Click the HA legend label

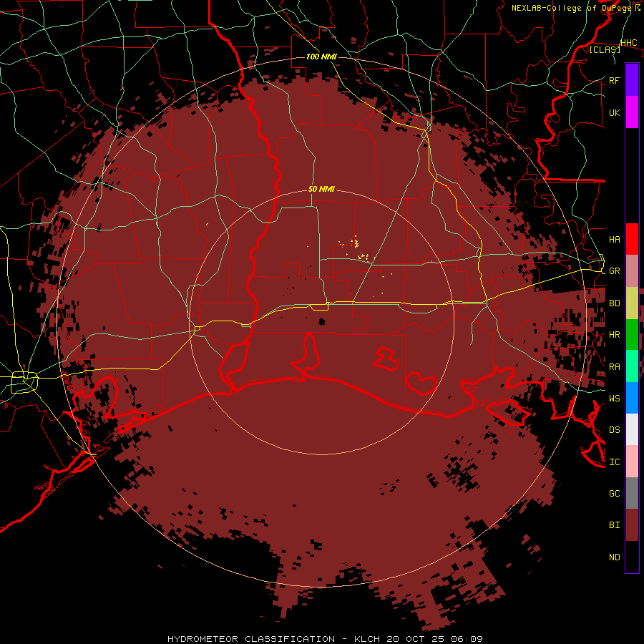615,239
